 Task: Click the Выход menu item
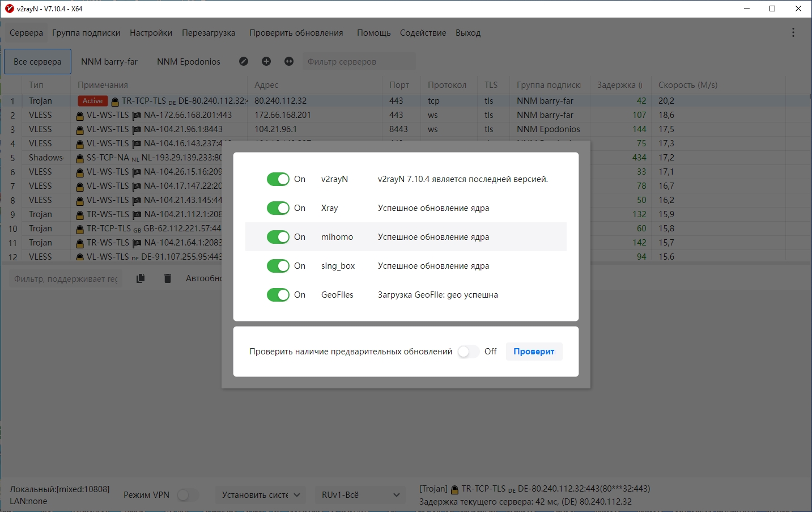(x=468, y=33)
